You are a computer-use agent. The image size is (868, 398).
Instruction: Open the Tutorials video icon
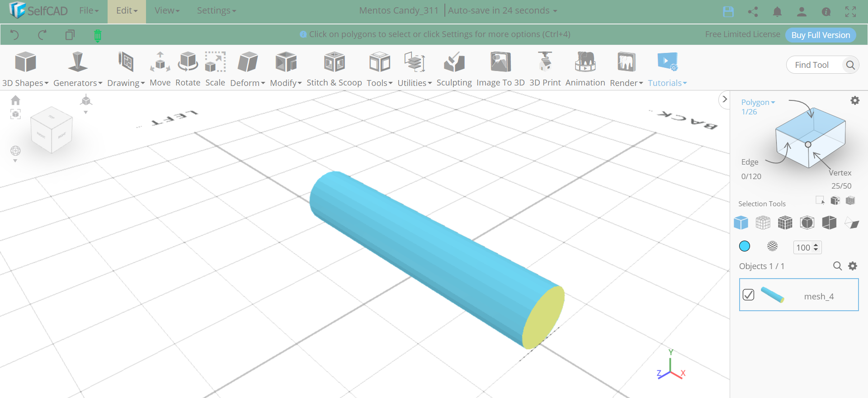667,62
